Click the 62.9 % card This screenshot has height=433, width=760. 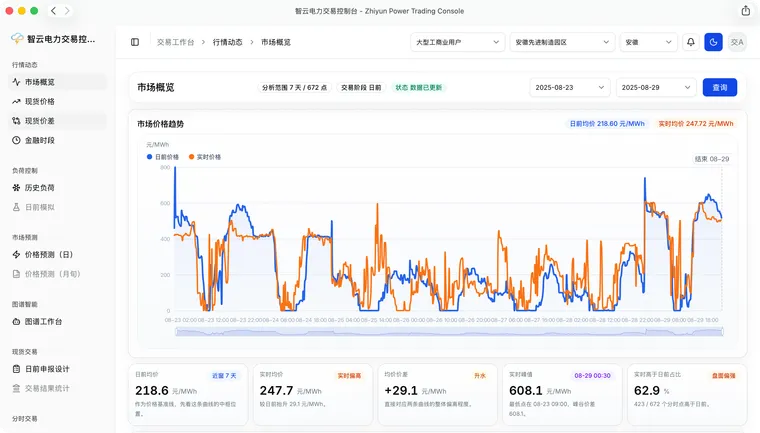tap(687, 395)
